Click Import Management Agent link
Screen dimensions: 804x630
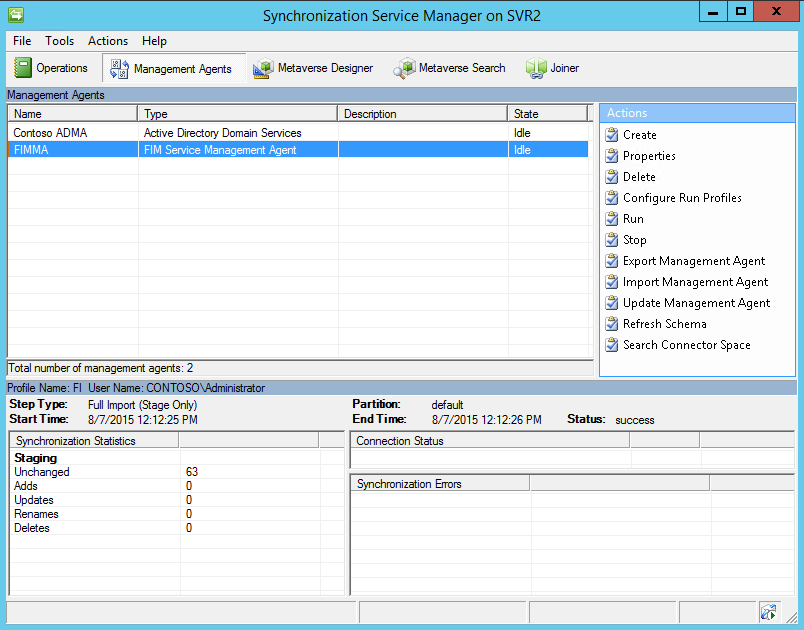point(695,282)
